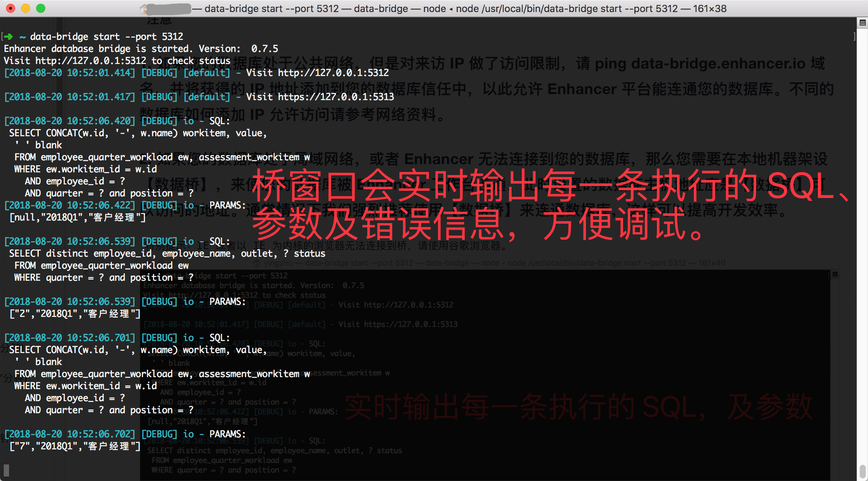Click the Terminal prompt arrow icon
The height and width of the screenshot is (481, 868).
8,37
